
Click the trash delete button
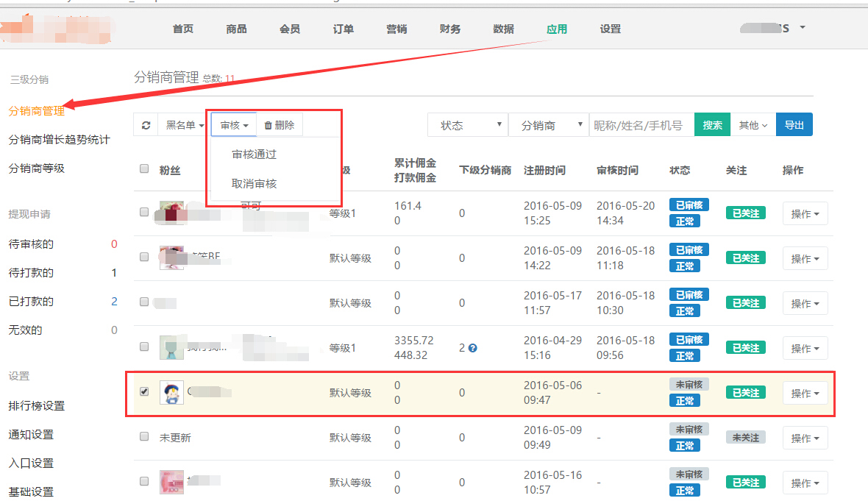pos(280,125)
